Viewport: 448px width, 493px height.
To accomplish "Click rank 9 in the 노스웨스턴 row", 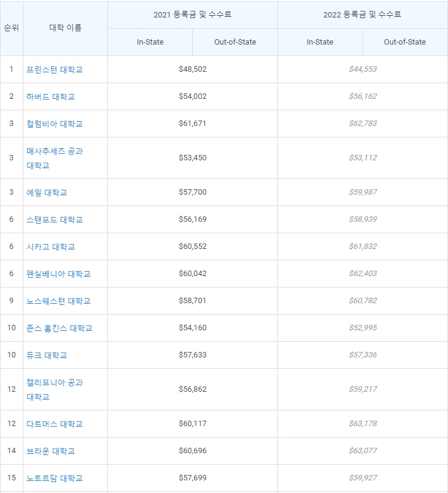I will coord(11,301).
